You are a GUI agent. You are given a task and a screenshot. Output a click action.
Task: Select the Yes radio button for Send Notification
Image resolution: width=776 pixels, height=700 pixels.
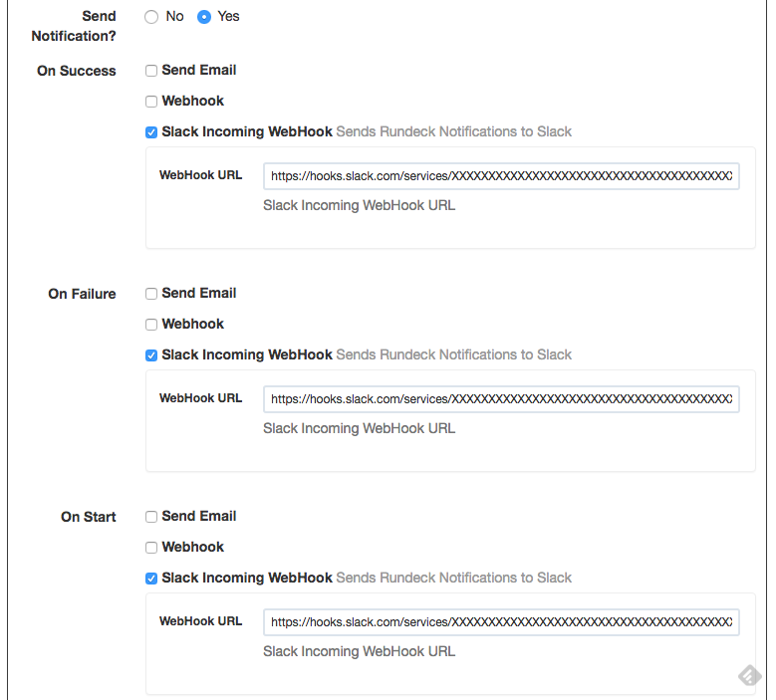(x=204, y=17)
